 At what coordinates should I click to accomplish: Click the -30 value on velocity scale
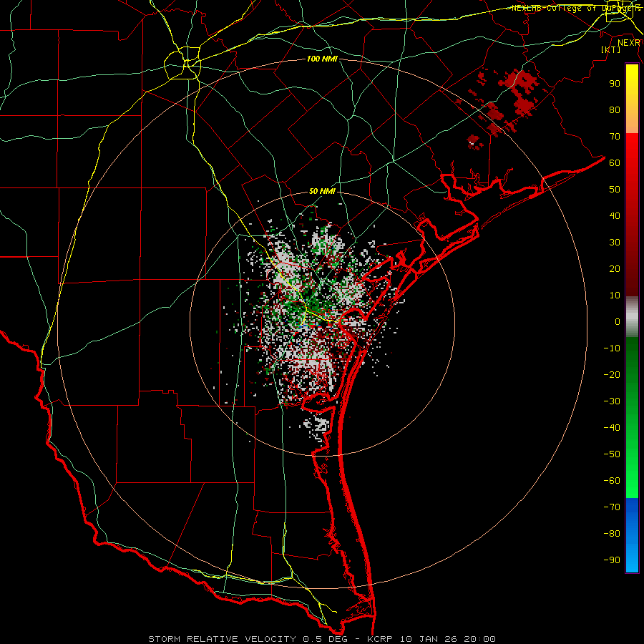[x=612, y=401]
